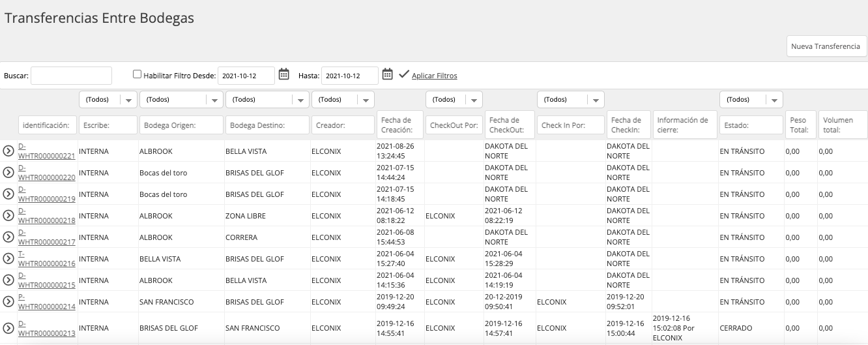Click the Peso Total filter field
868x345 pixels.
coord(800,125)
